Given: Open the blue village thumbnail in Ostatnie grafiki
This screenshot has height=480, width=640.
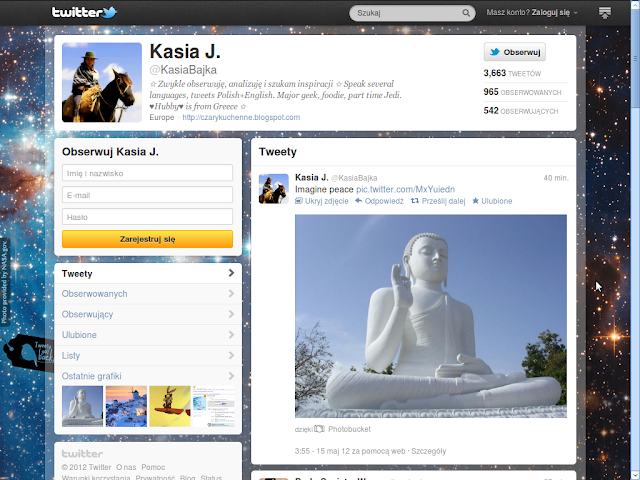Looking at the screenshot, I should coord(126,406).
